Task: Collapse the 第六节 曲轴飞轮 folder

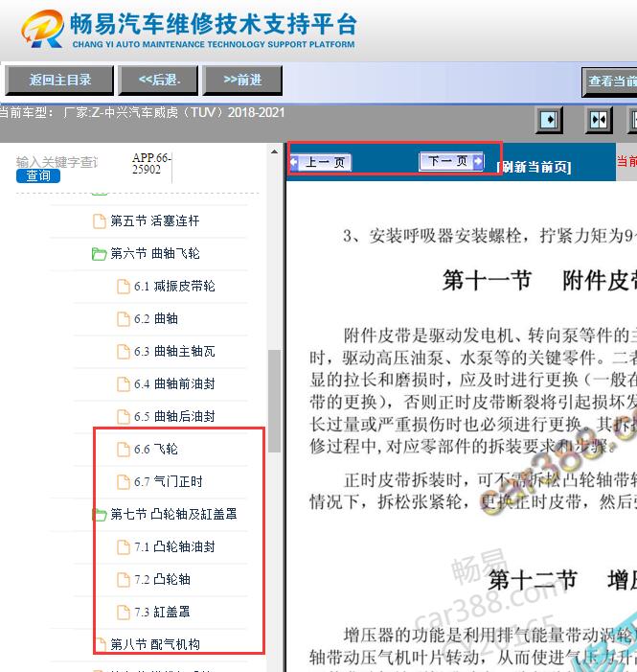Action: click(x=154, y=254)
